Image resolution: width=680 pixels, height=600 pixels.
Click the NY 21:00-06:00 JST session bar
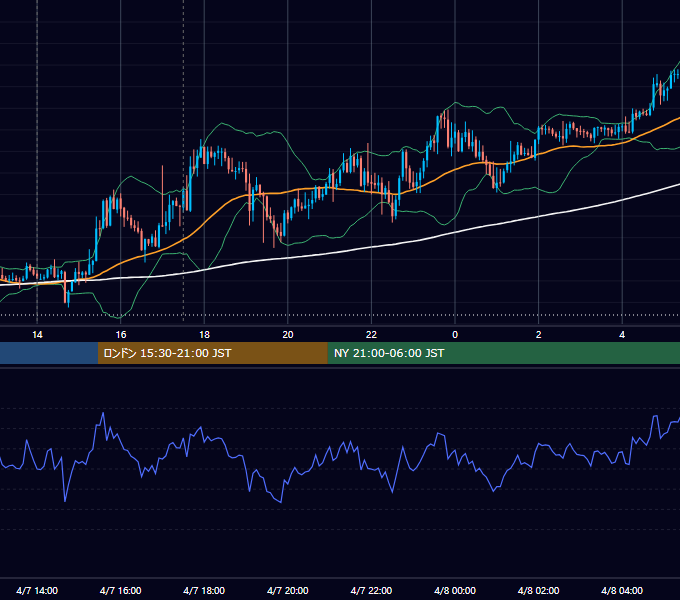coord(503,353)
